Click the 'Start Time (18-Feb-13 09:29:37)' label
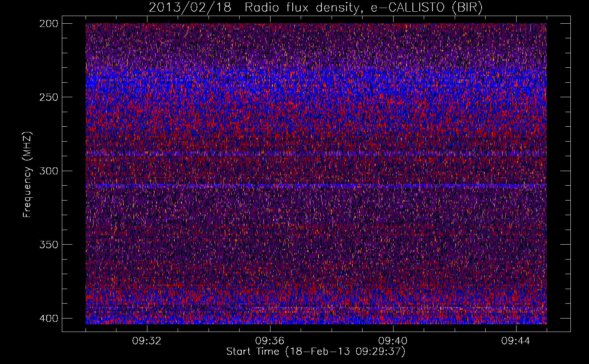This screenshot has height=364, width=589. (316, 352)
